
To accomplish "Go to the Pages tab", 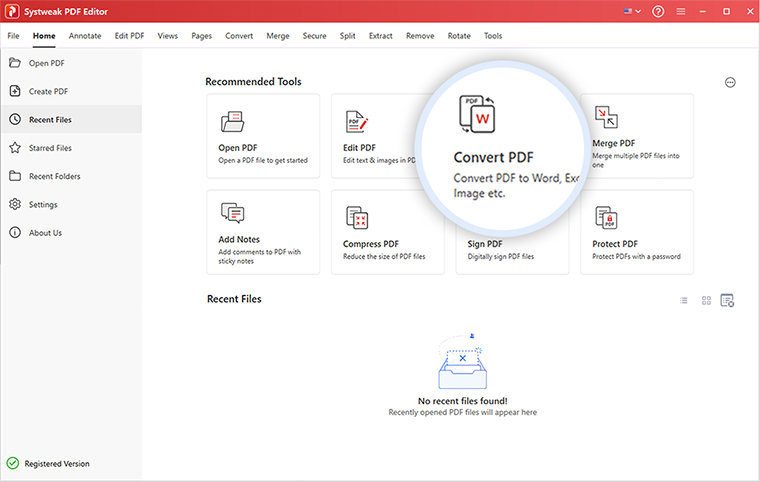I will (202, 36).
